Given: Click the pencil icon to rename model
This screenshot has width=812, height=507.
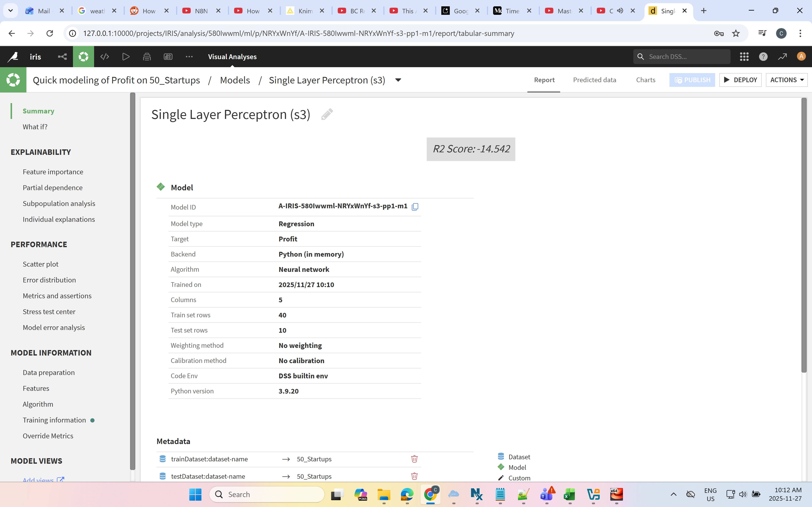Looking at the screenshot, I should click(x=327, y=114).
